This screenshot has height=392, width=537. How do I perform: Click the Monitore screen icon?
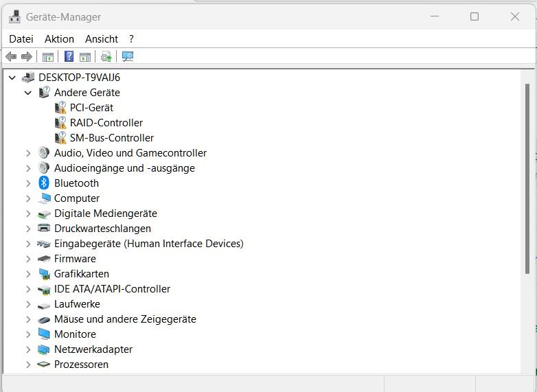pyautogui.click(x=44, y=334)
